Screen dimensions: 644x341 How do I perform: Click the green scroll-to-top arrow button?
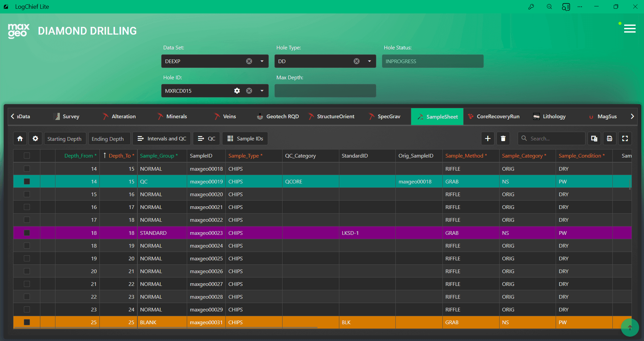coord(630,328)
